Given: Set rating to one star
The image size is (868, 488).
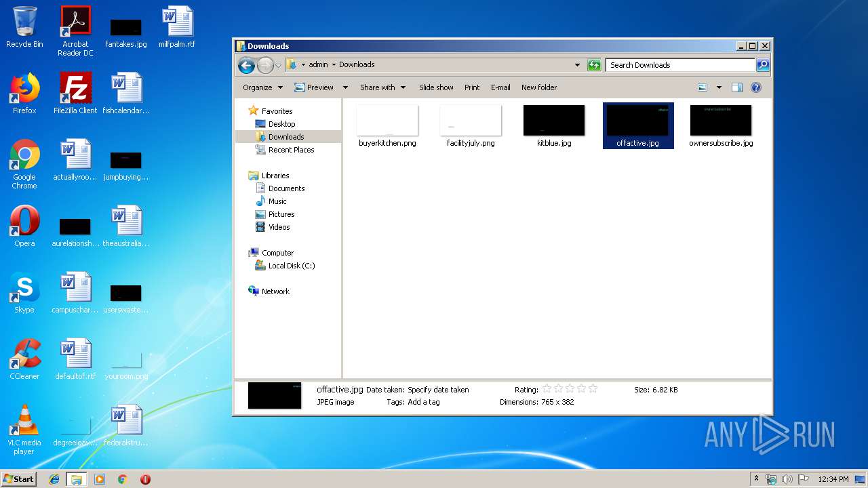Looking at the screenshot, I should pyautogui.click(x=547, y=389).
